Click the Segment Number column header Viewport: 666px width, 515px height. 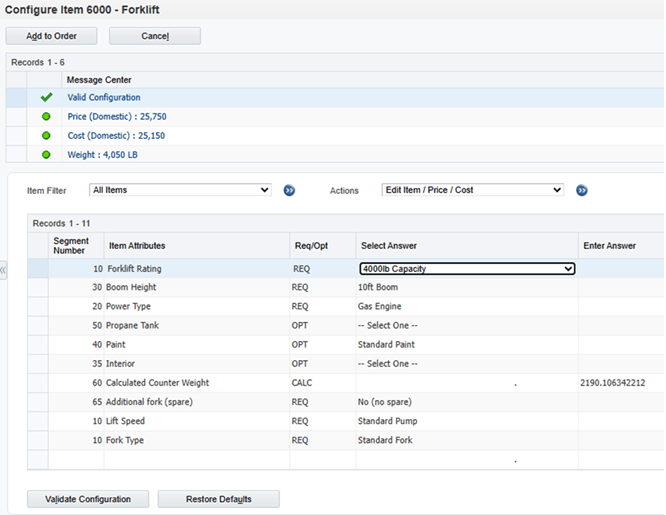point(76,246)
